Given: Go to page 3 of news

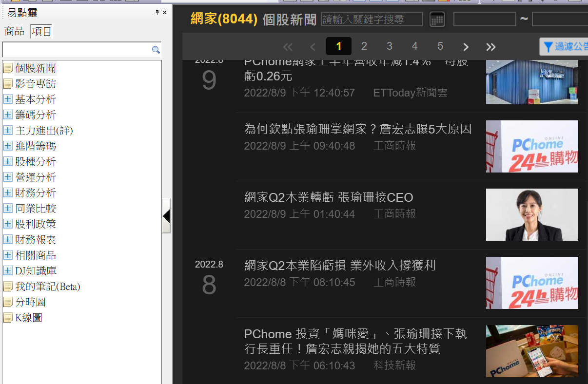Looking at the screenshot, I should pyautogui.click(x=389, y=46).
